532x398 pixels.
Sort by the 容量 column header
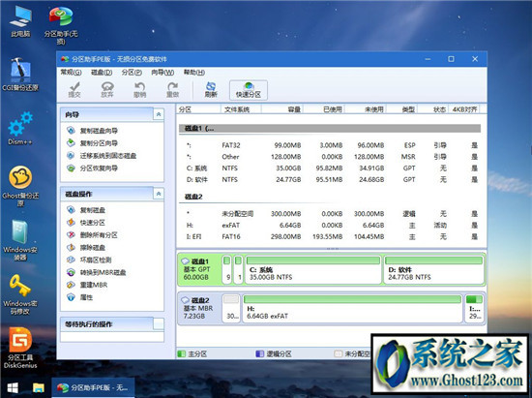(x=282, y=109)
